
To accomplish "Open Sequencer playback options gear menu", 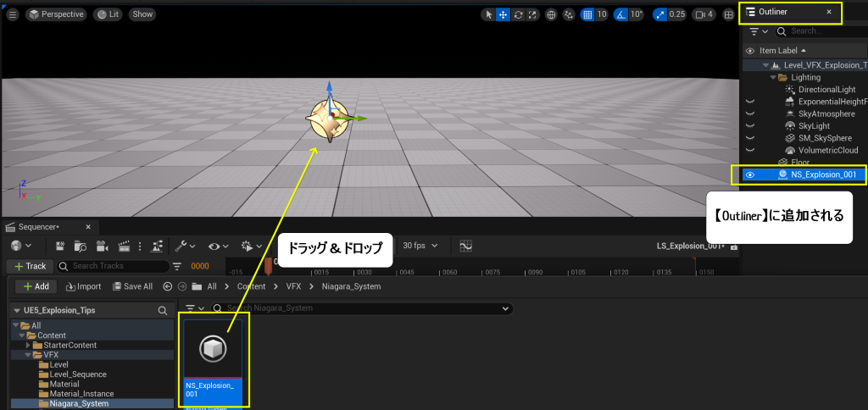I will click(251, 245).
